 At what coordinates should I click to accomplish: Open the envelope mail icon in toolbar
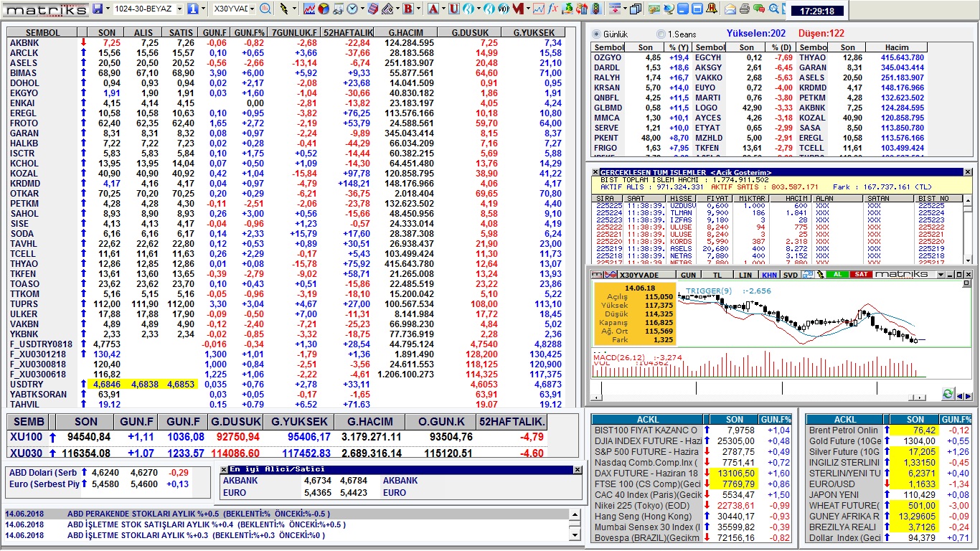730,9
